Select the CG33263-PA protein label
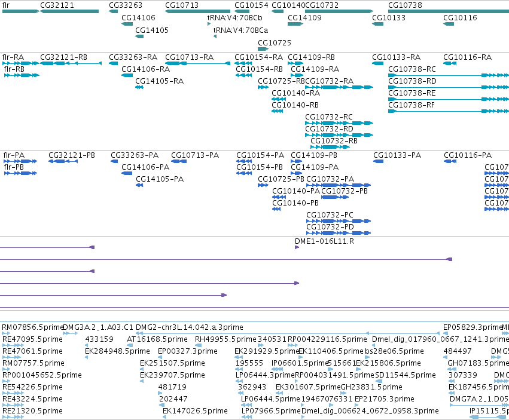The width and height of the screenshot is (509, 420). point(135,155)
